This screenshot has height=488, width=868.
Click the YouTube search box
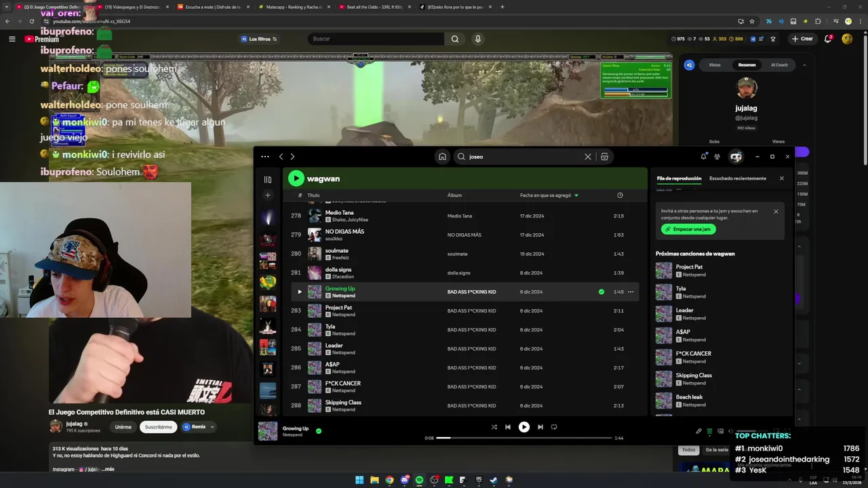point(376,39)
